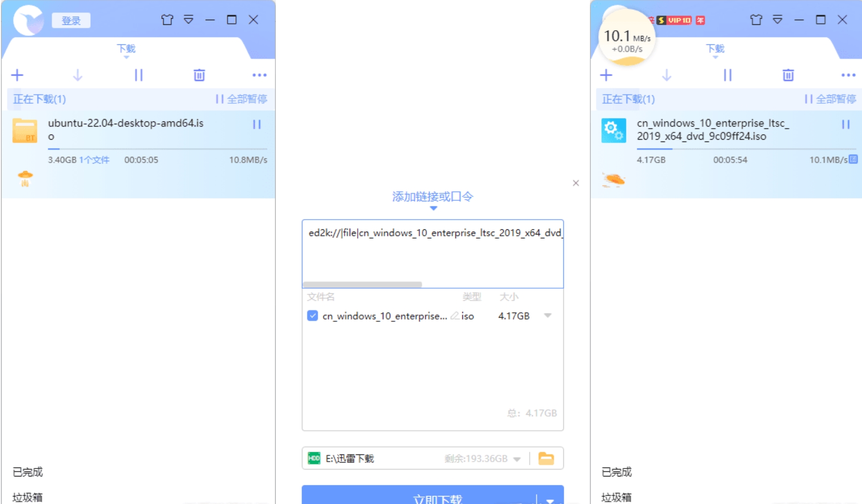Click the 登录 login button
Image resolution: width=862 pixels, height=504 pixels.
coord(71,20)
